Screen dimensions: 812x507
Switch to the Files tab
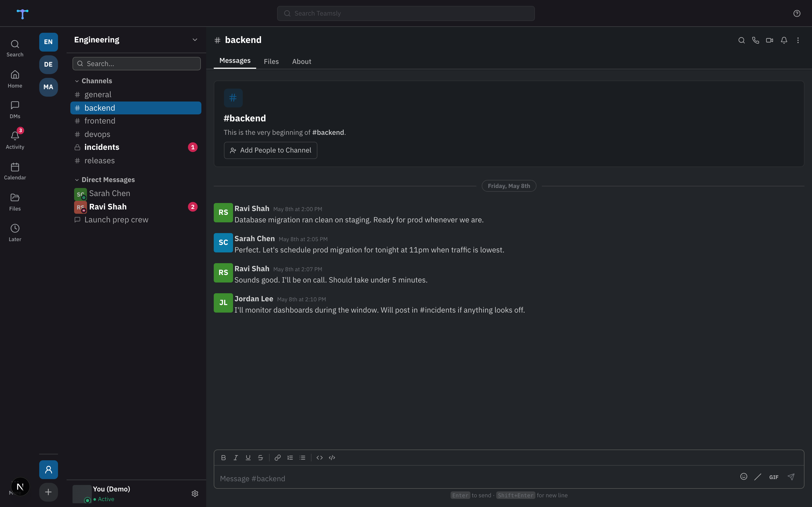(271, 61)
